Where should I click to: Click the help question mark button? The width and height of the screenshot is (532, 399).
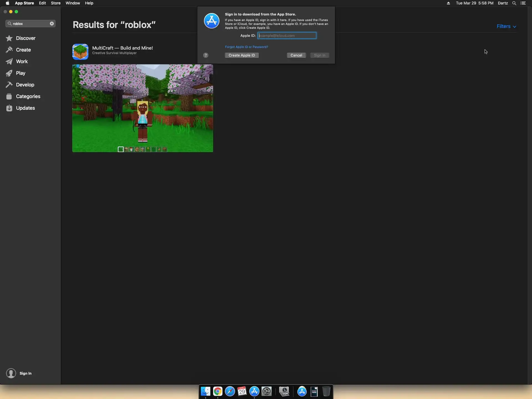pyautogui.click(x=206, y=55)
